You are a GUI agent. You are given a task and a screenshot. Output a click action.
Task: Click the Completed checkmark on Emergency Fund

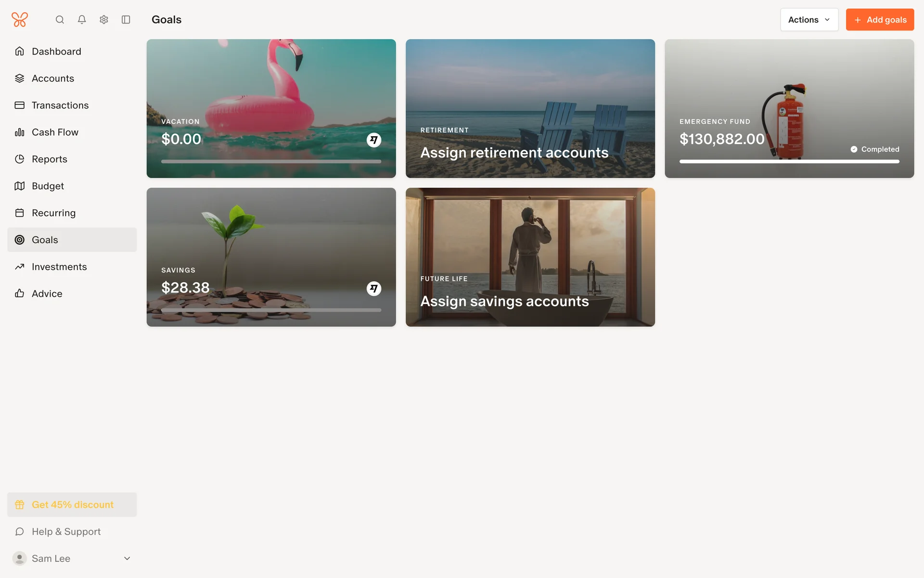854,149
